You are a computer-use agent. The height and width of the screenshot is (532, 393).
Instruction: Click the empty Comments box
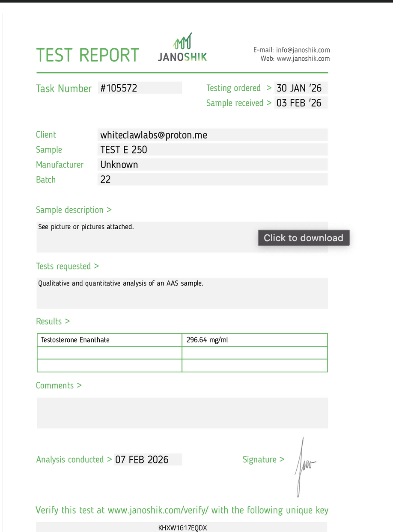click(x=182, y=413)
